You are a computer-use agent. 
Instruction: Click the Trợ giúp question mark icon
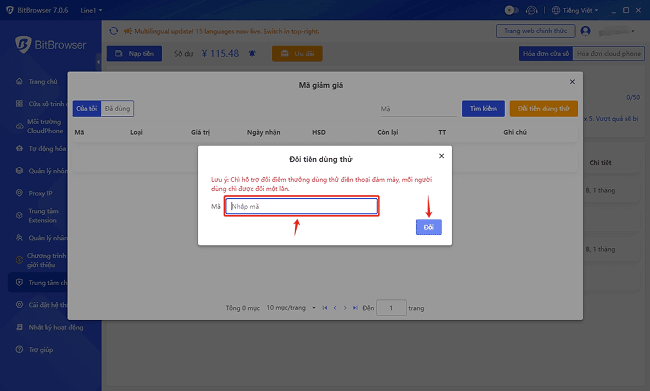click(x=19, y=349)
